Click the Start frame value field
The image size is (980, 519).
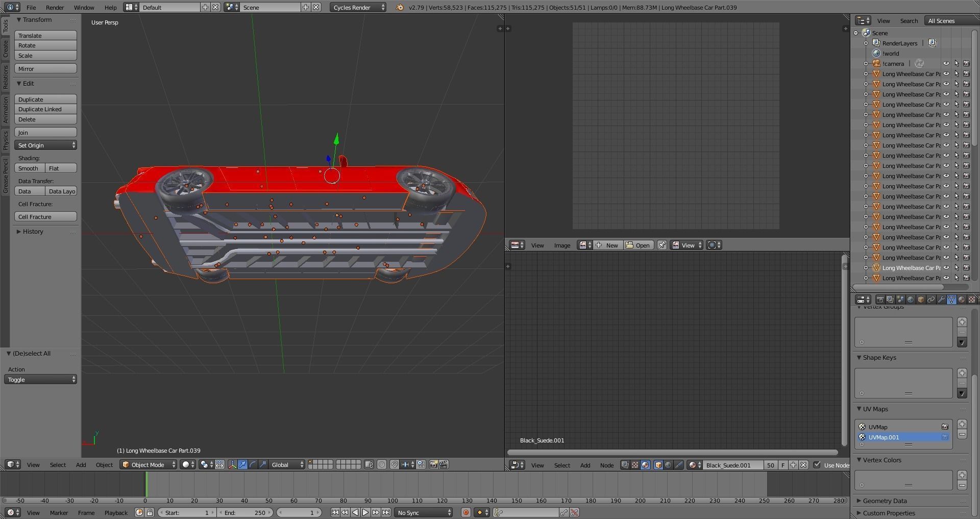click(x=187, y=512)
